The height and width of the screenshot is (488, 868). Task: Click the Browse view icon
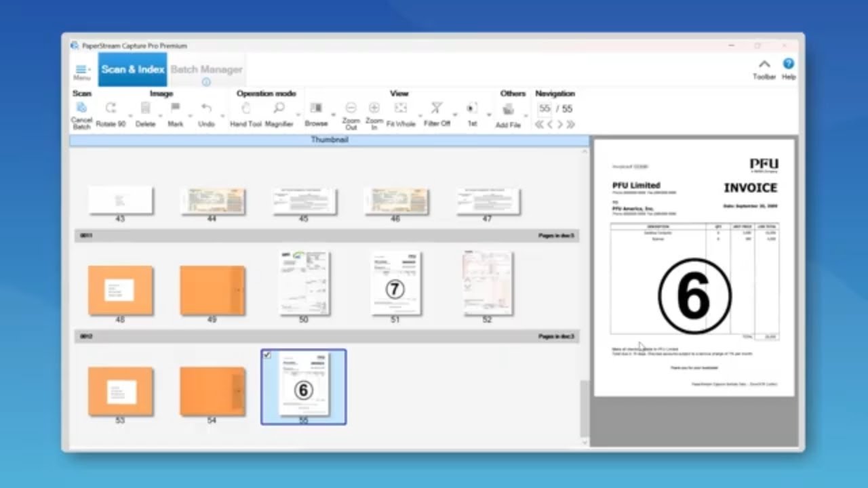point(316,108)
